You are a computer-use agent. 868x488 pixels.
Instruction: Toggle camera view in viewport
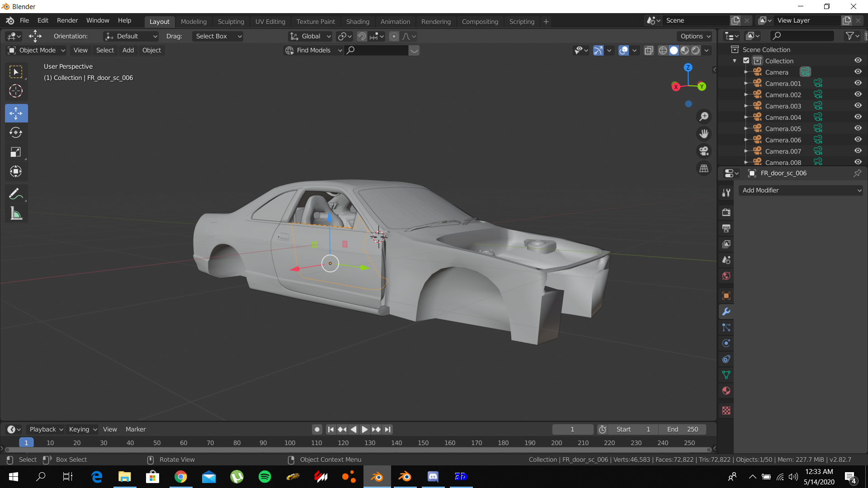(x=704, y=151)
